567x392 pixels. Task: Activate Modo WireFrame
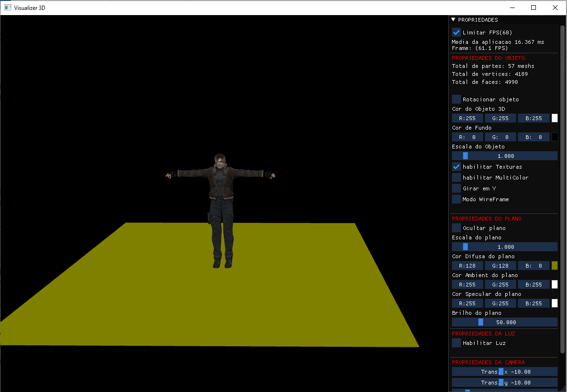pyautogui.click(x=456, y=199)
